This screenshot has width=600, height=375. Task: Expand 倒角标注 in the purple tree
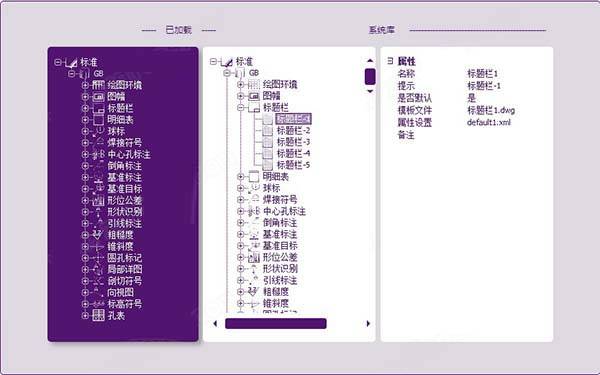[x=85, y=166]
